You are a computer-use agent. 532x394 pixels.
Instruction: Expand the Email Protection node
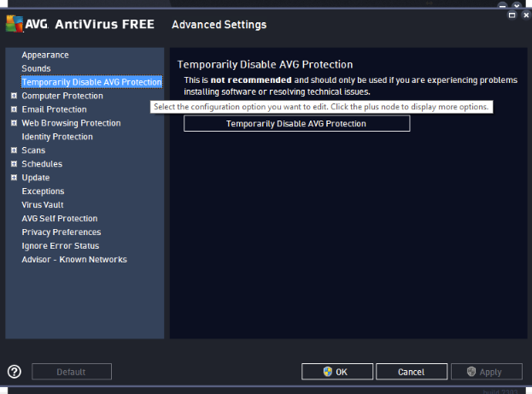click(x=14, y=109)
